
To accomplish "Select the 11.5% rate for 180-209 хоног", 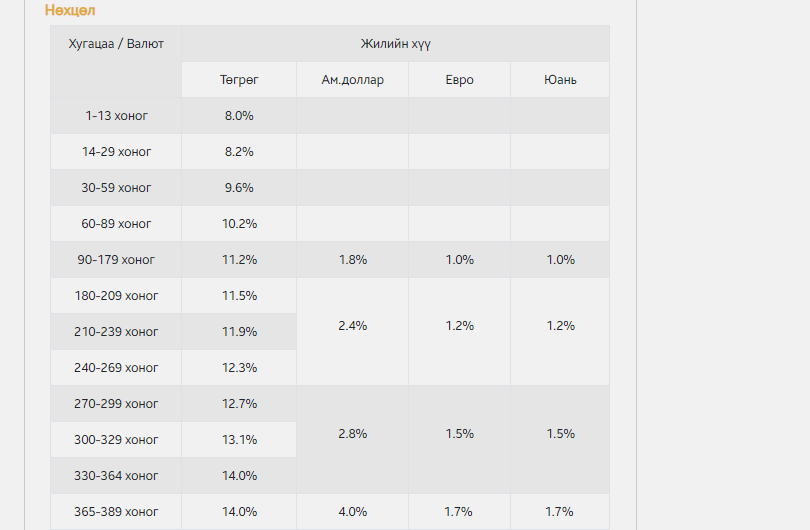I will [239, 296].
